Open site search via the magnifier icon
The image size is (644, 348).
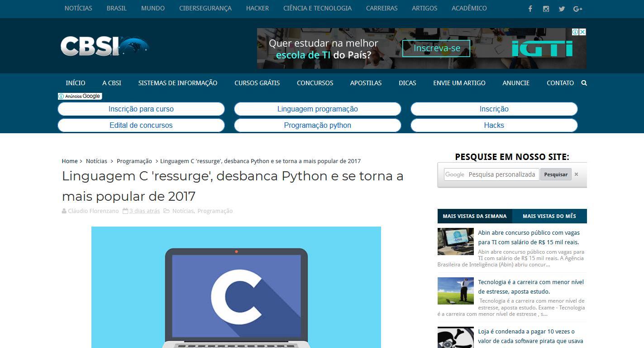584,83
